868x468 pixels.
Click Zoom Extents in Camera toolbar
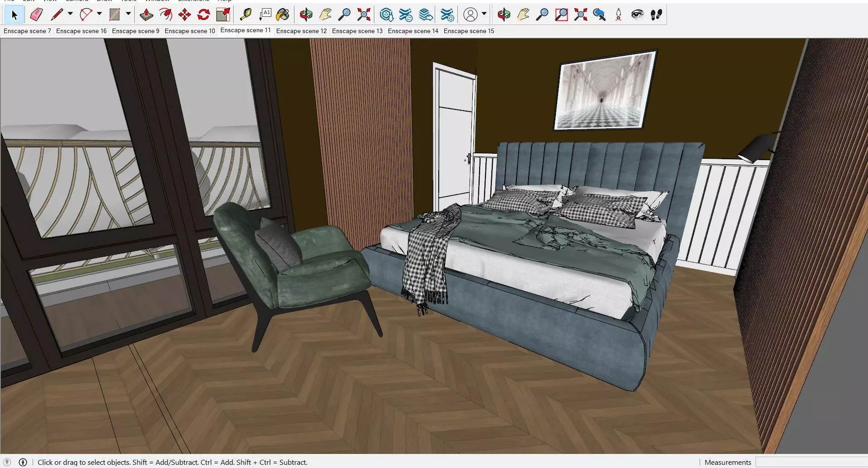pyautogui.click(x=580, y=15)
